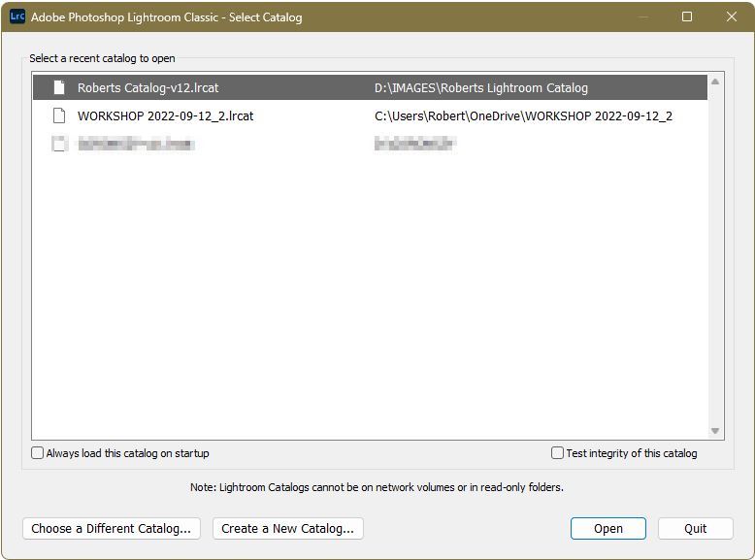Viewport: 755px width, 560px height.
Task: Close the Select Catalog dialog
Action: tap(732, 16)
